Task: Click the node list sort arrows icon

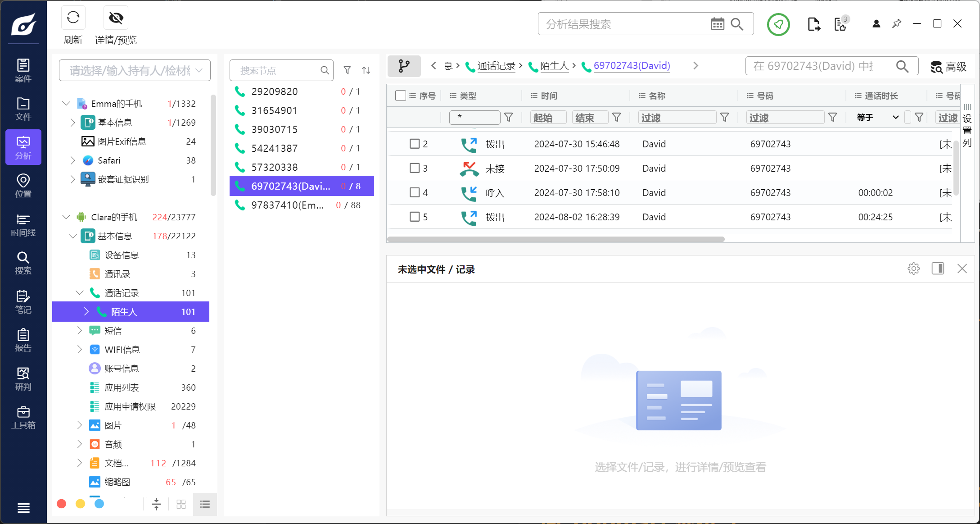Action: coord(366,70)
